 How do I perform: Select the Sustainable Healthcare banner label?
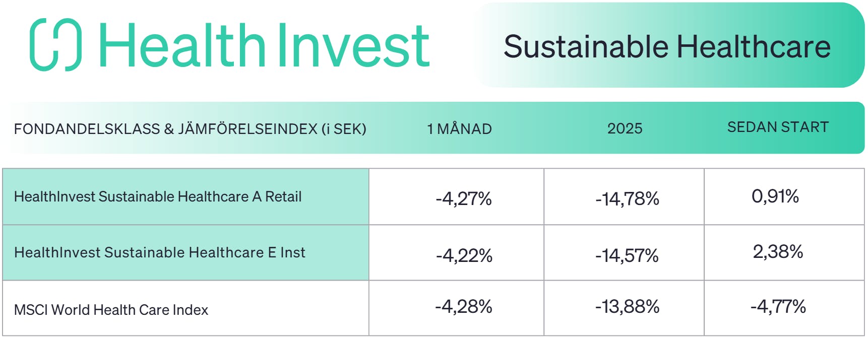tap(667, 46)
